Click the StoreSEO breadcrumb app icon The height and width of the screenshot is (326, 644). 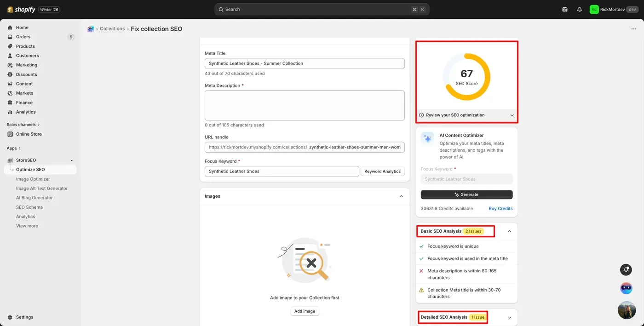tap(91, 29)
